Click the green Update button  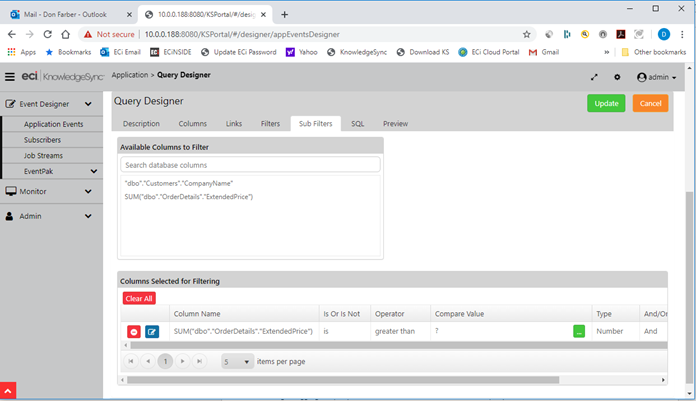point(606,103)
